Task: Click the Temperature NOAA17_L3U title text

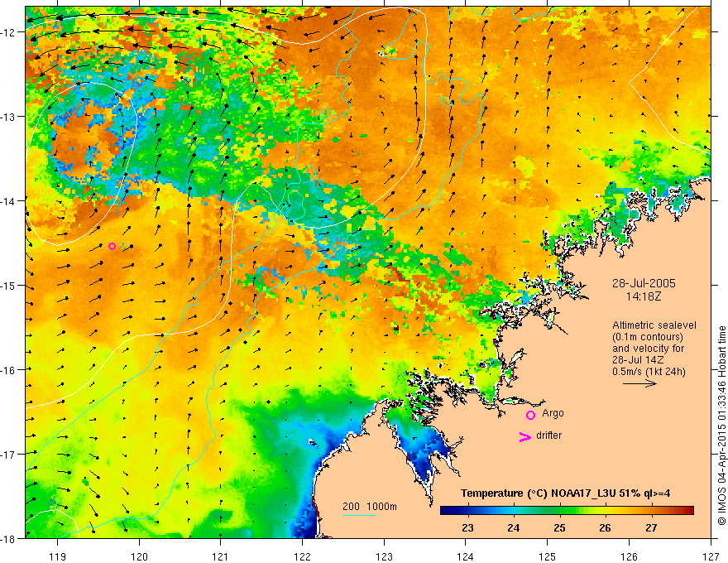Action: [x=565, y=493]
